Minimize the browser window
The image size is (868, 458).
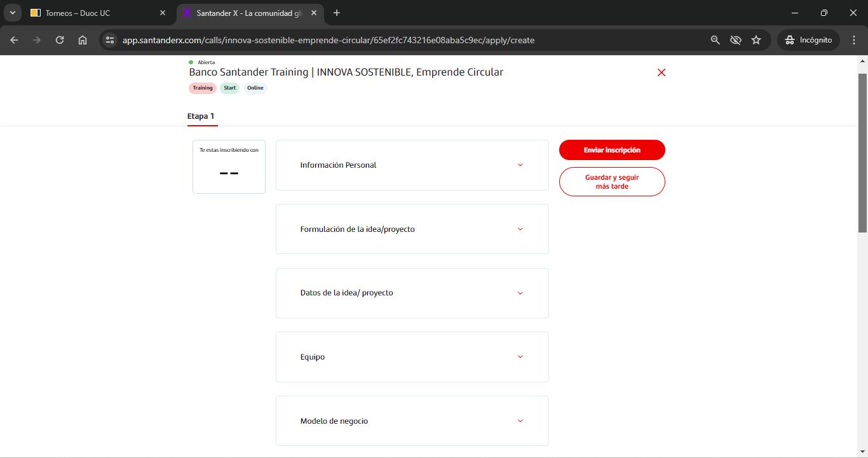click(x=795, y=13)
